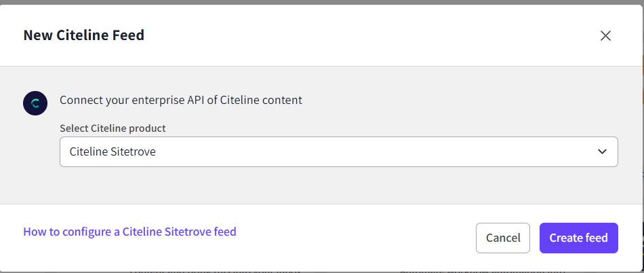Open the Citeline Sitetrove configuration help link
Screen dimensions: 644x273
pyautogui.click(x=129, y=232)
